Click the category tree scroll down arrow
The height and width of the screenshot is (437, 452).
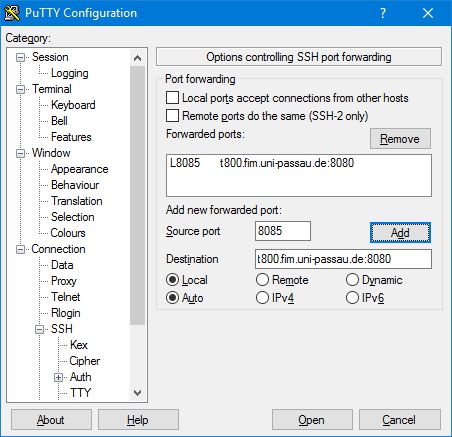pos(137,393)
